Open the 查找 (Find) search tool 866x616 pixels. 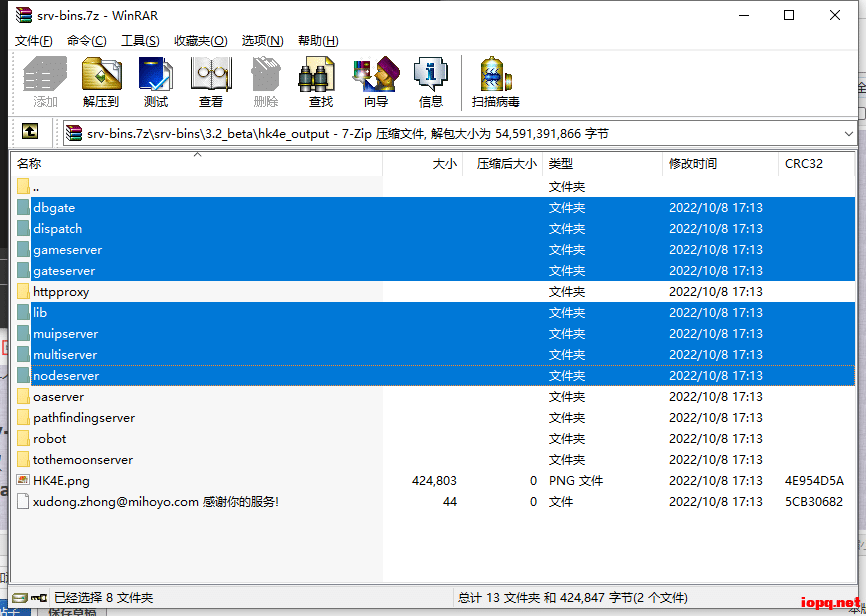(318, 80)
